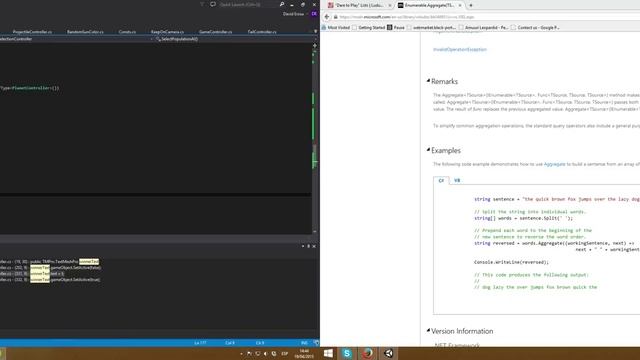640x360 pixels.
Task: Open the class navigation dropdown (…lectionController)
Action: pos(76,39)
